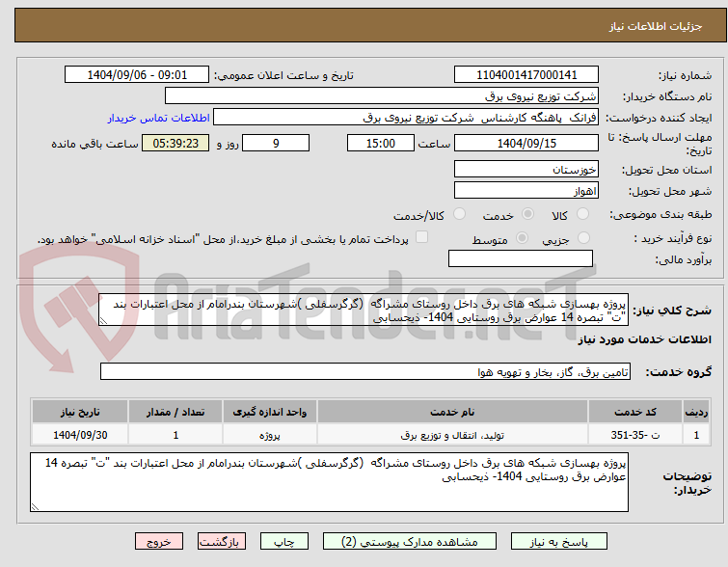Click the چاپ print button

(284, 542)
